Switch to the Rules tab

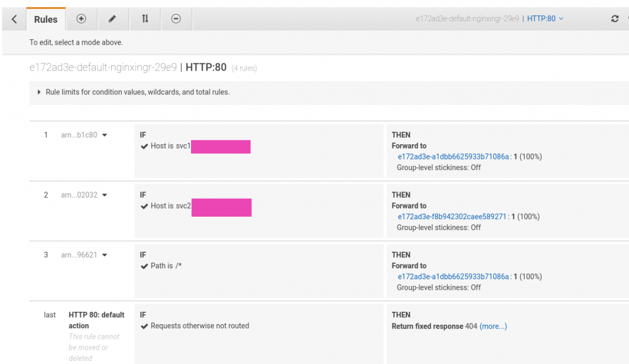(45, 18)
